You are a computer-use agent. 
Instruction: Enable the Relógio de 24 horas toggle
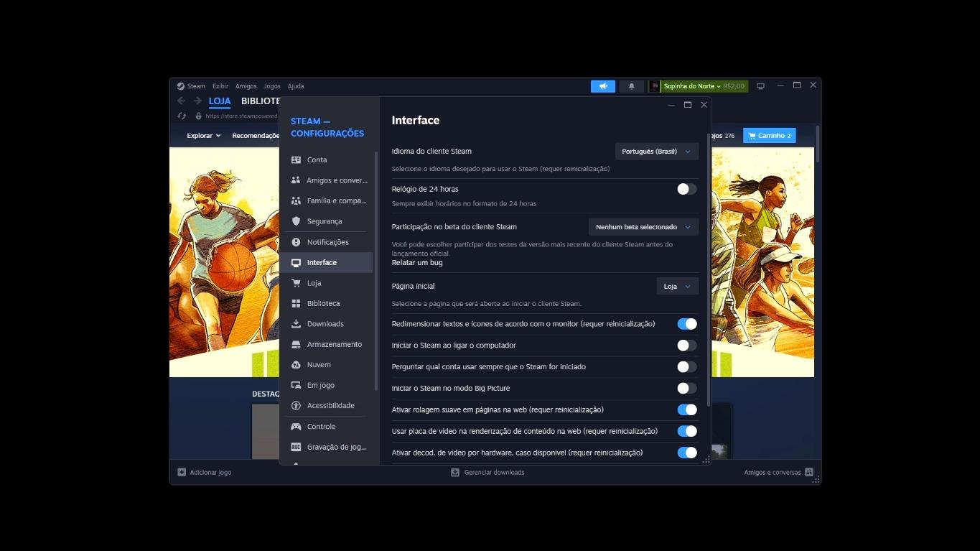[686, 189]
